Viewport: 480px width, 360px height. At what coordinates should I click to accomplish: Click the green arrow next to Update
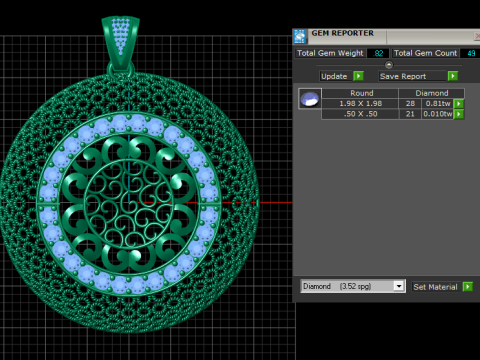click(x=358, y=76)
